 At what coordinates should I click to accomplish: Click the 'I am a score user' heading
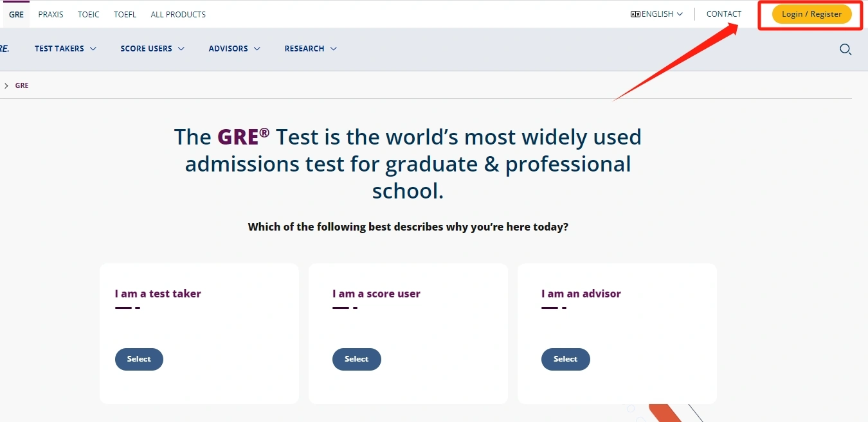[376, 294]
